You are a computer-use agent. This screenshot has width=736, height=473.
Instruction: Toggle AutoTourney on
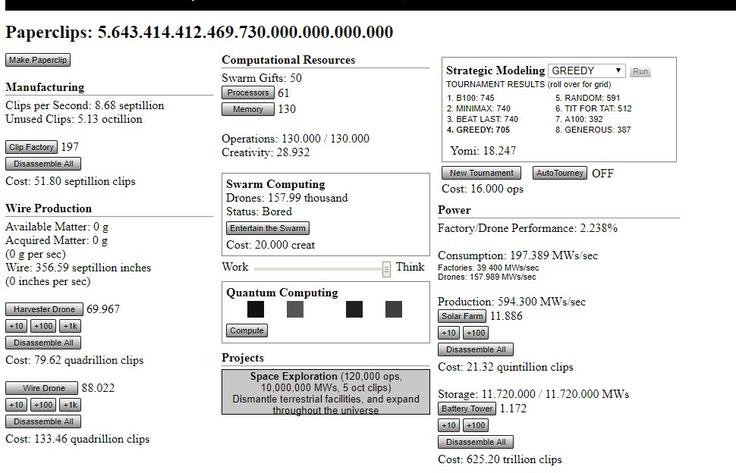tap(560, 173)
